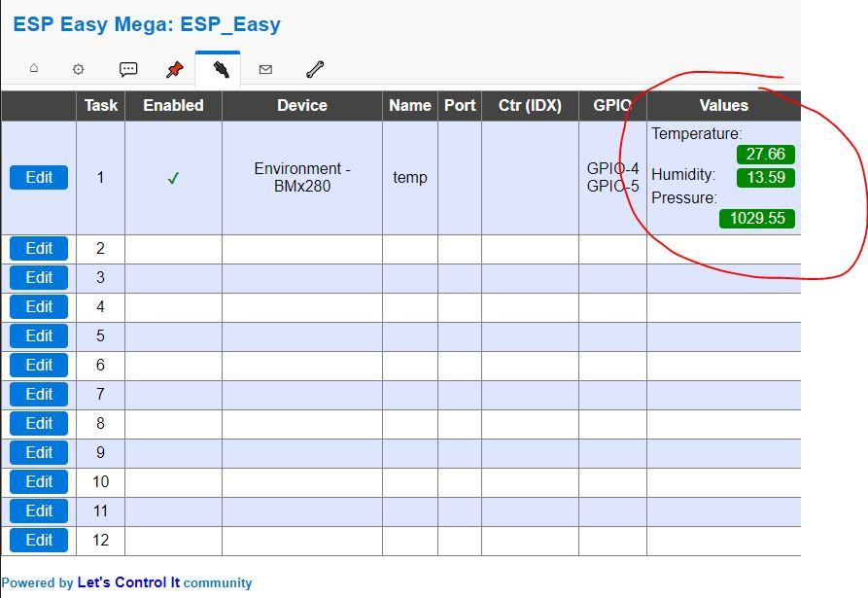The height and width of the screenshot is (598, 868).
Task: Open the Notifications envelope tab
Action: coord(265,69)
